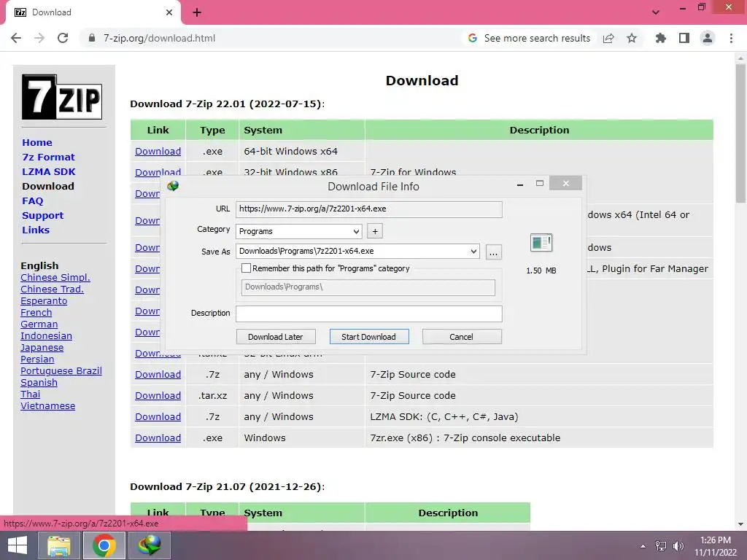Click Download link for LZMA SDK row

click(x=158, y=416)
